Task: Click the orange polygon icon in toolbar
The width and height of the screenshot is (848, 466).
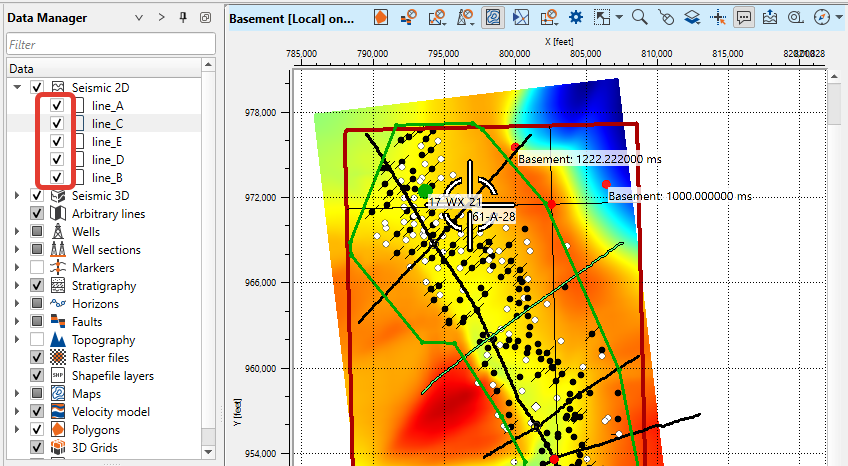Action: point(382,18)
